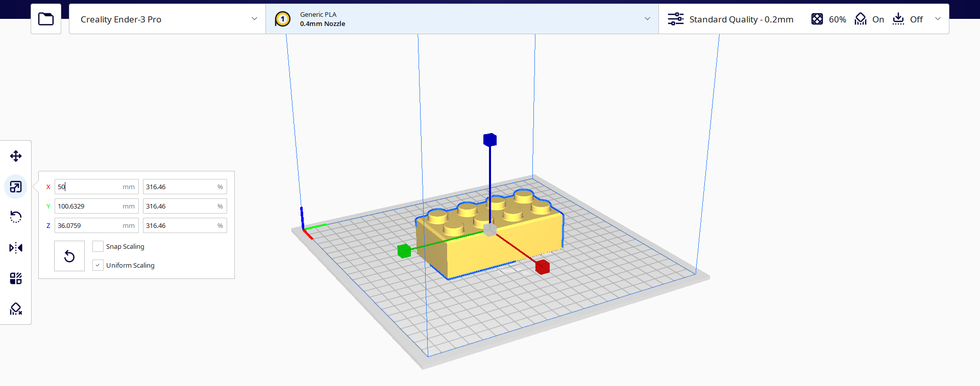The width and height of the screenshot is (980, 386).
Task: Click the infill 60% icon
Action: [x=817, y=19]
